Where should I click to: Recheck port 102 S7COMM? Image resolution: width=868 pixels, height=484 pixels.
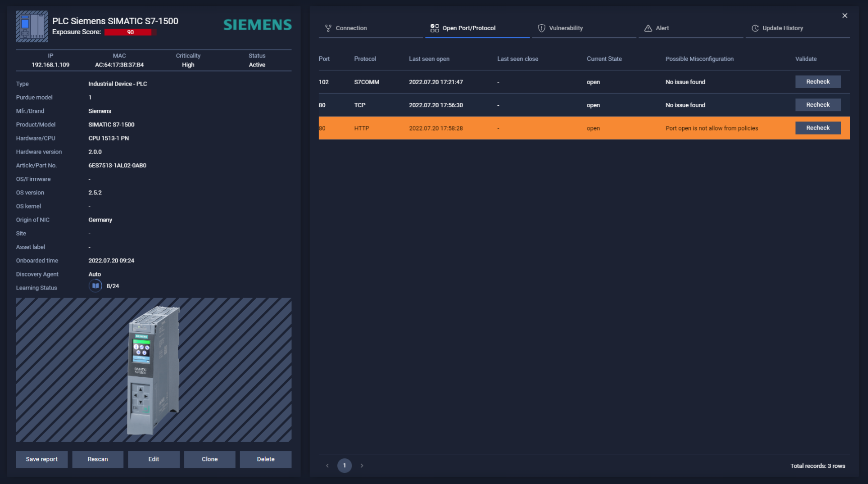[818, 82]
